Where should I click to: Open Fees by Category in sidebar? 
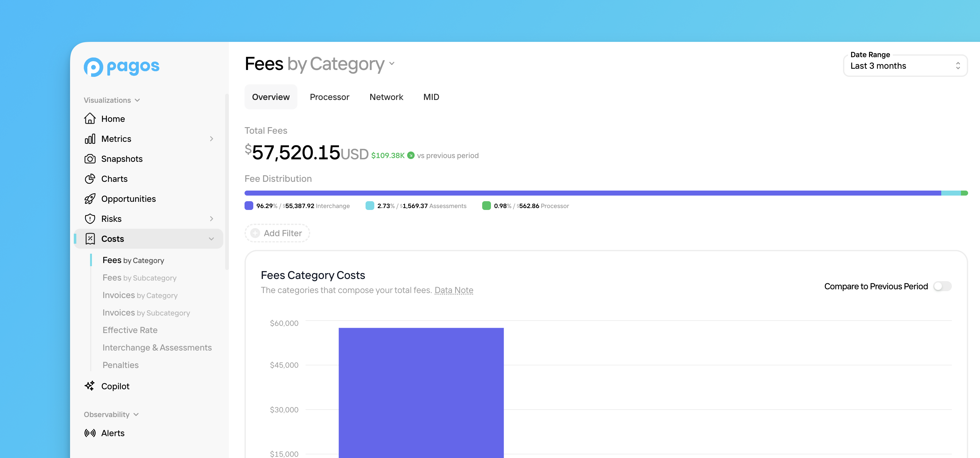pos(133,260)
